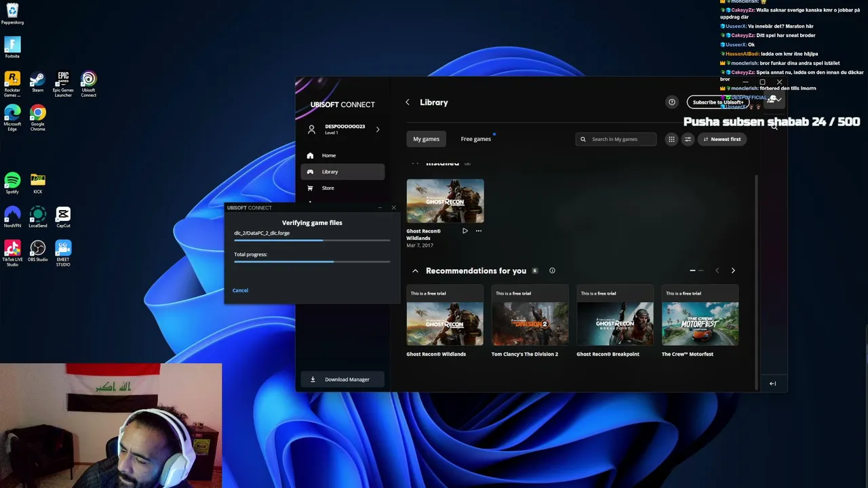Viewport: 868px width, 488px height.
Task: Switch library to grid view icon
Action: click(x=671, y=139)
